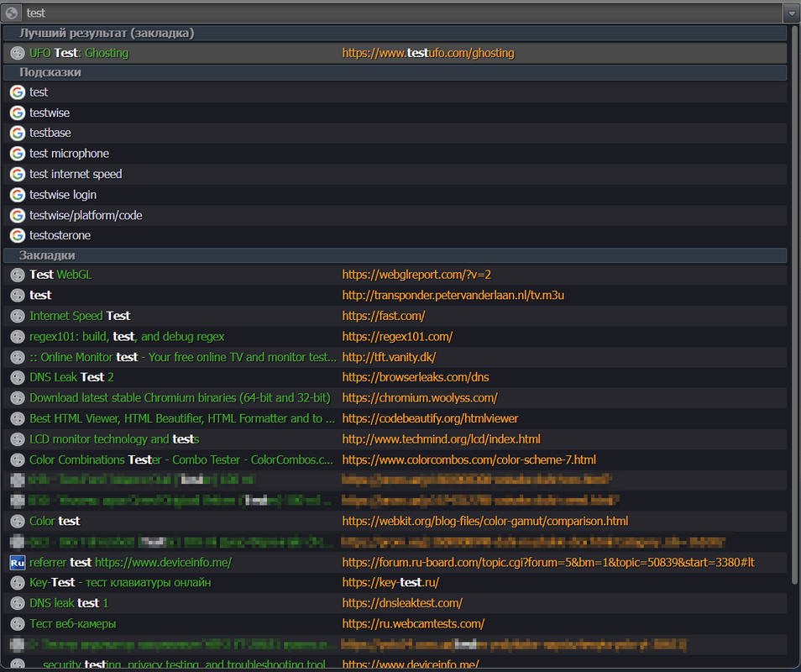Open the colorcombos.com color-scheme-7 URL
The width and height of the screenshot is (801, 672).
[469, 460]
